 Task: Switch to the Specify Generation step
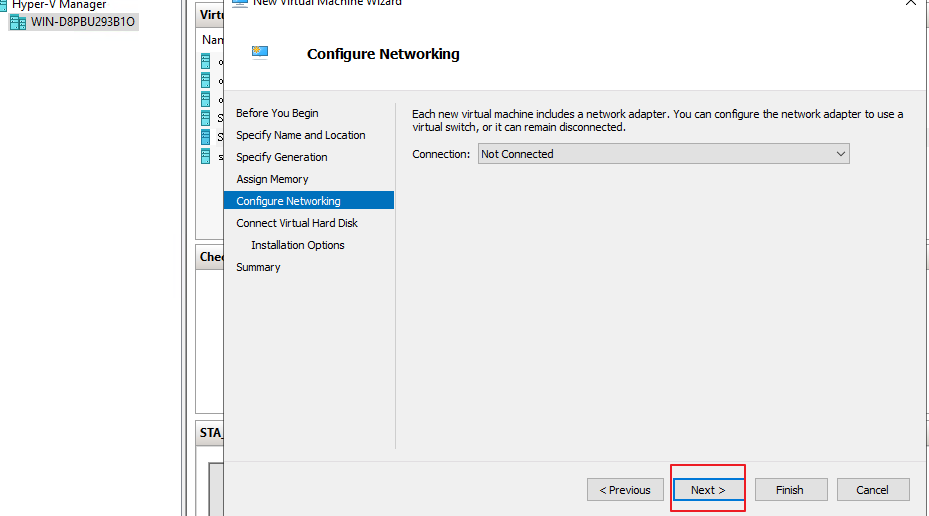pos(281,157)
